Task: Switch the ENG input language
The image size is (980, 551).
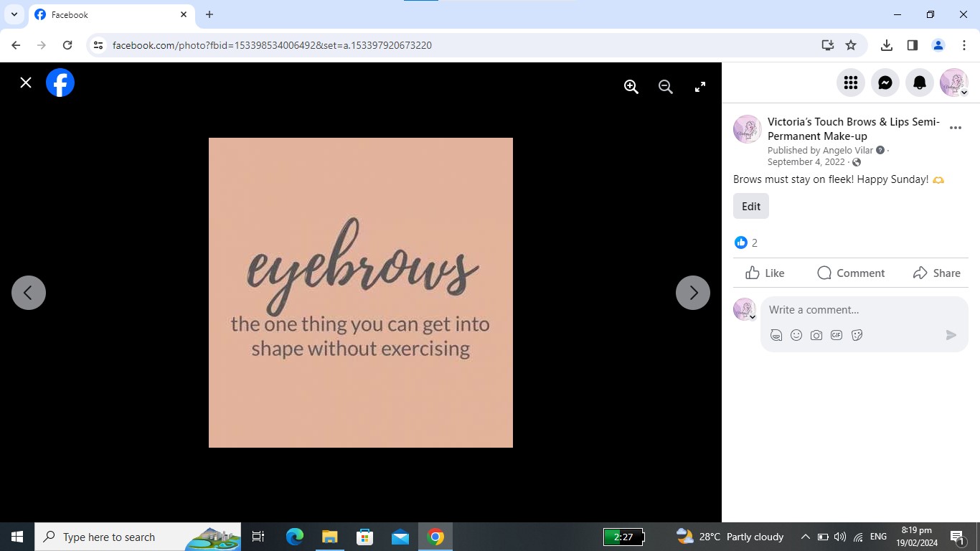Action: coord(878,537)
